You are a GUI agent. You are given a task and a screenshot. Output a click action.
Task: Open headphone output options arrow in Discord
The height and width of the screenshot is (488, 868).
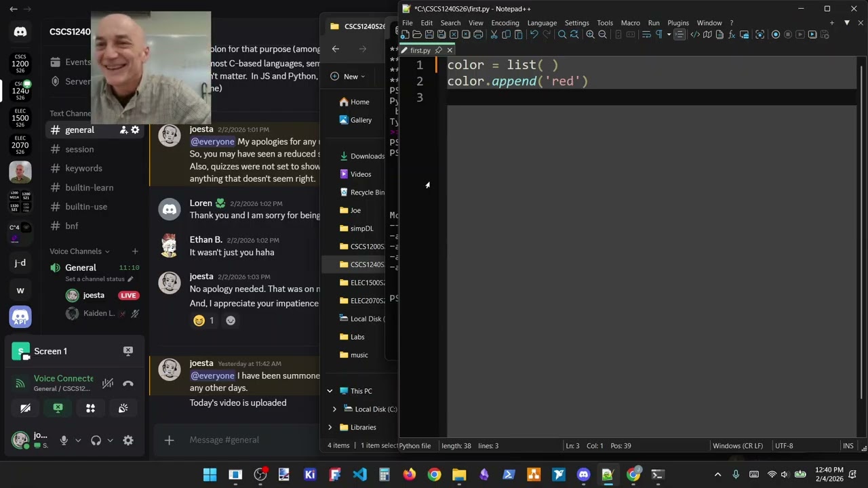(110, 441)
